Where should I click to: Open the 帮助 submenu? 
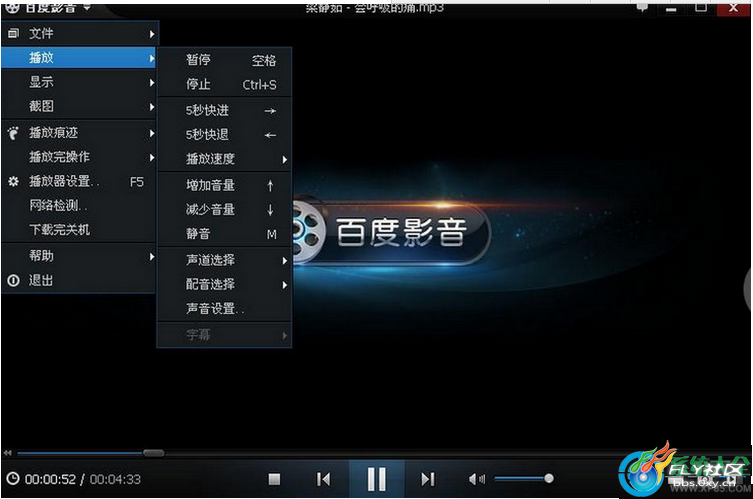tap(80, 256)
